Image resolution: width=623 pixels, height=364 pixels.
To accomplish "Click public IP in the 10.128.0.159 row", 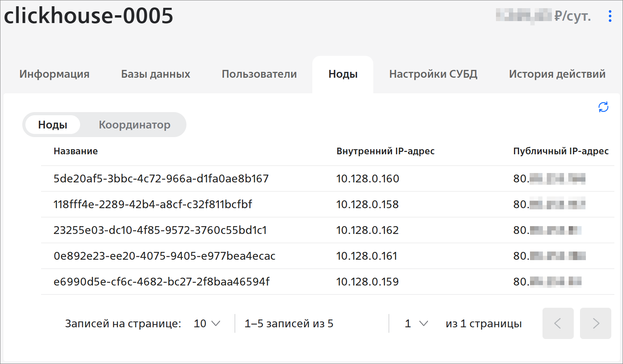I will [548, 282].
